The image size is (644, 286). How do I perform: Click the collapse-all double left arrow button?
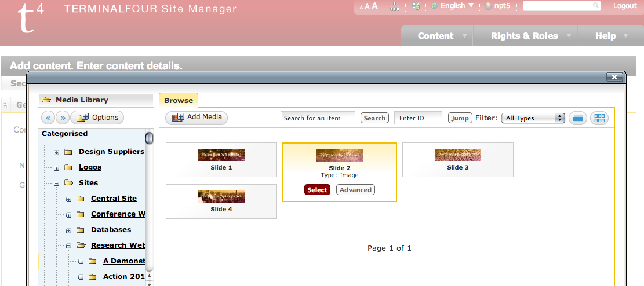[x=48, y=118]
